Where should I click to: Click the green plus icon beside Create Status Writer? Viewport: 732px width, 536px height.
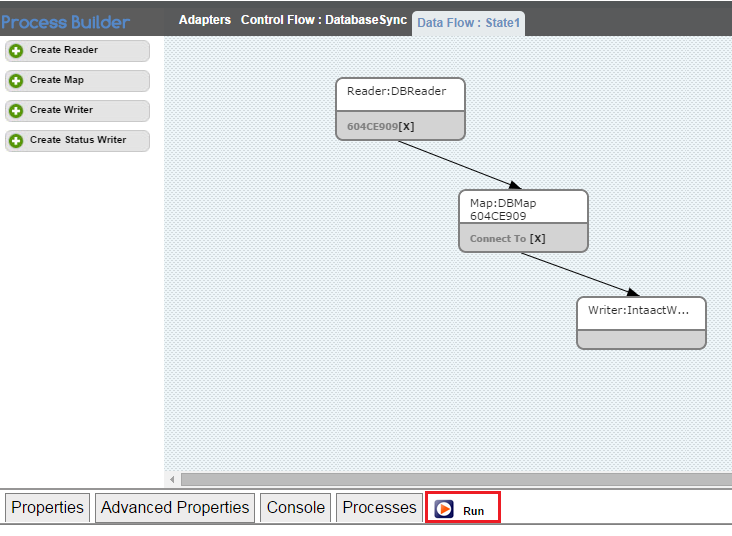tap(16, 141)
